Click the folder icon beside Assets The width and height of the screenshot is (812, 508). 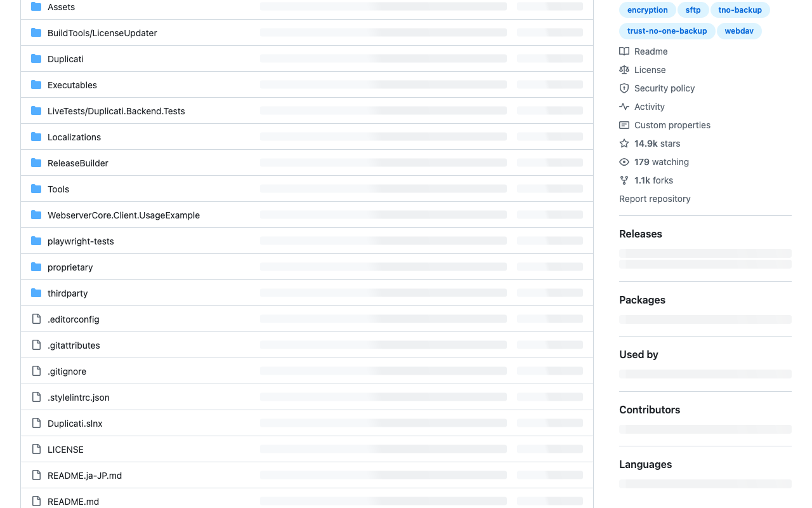(x=36, y=7)
